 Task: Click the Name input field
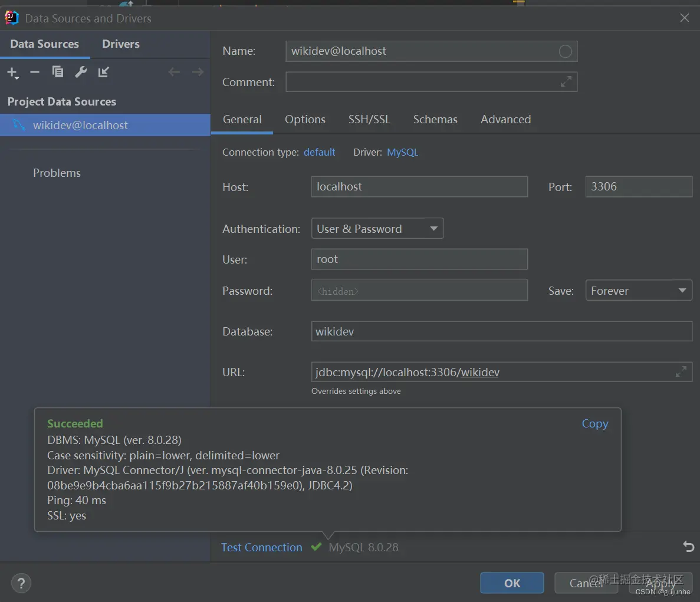[431, 51]
